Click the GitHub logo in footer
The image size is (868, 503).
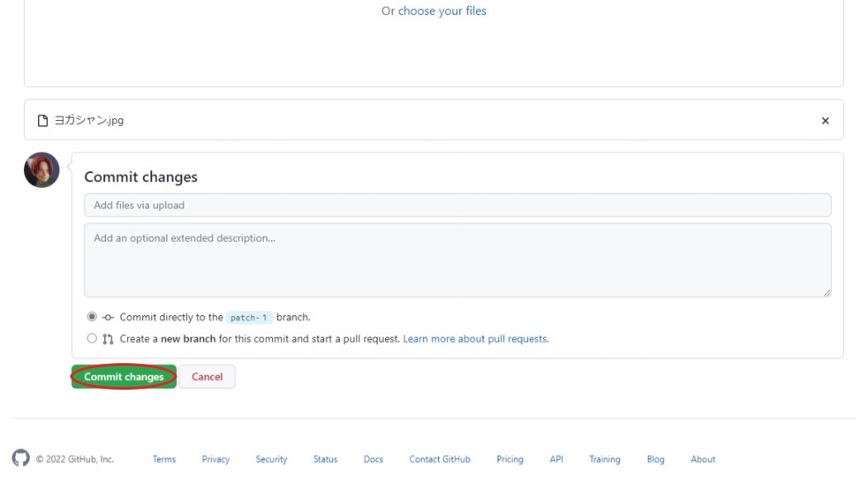pyautogui.click(x=21, y=458)
